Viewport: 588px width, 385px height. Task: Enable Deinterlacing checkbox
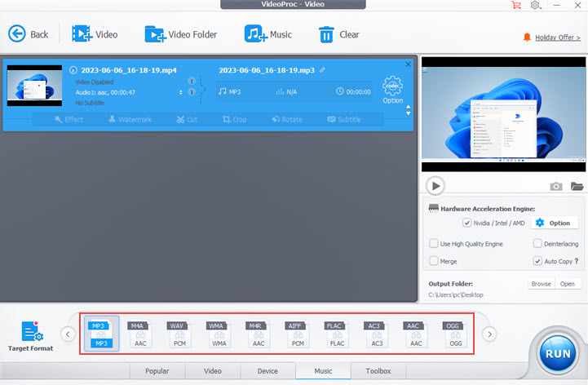click(537, 244)
